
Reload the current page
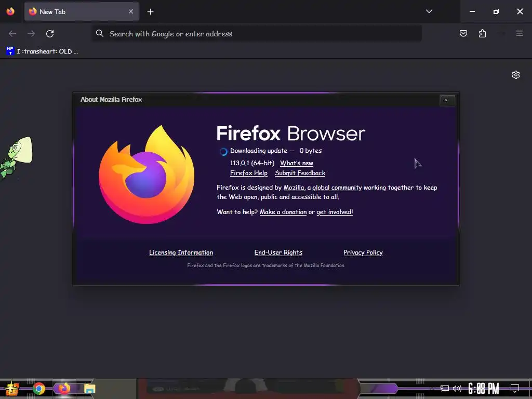[50, 34]
